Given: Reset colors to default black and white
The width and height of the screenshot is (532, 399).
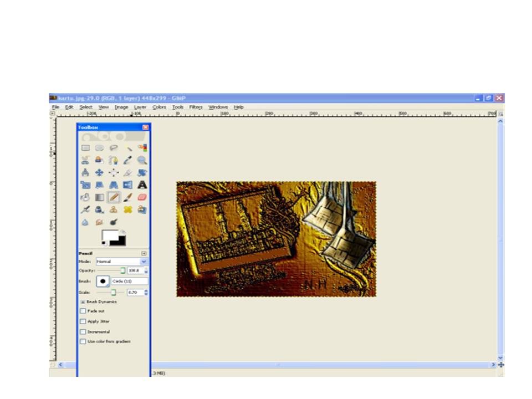Looking at the screenshot, I should pos(104,243).
